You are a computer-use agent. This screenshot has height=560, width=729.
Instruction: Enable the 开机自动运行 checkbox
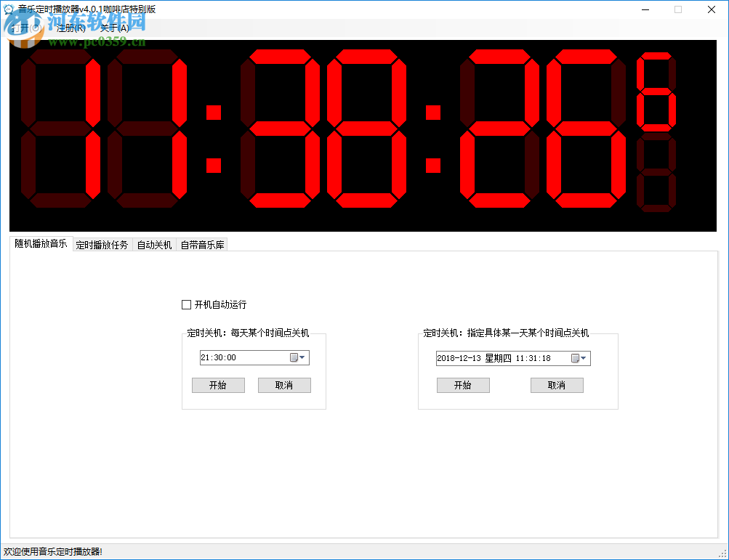186,304
